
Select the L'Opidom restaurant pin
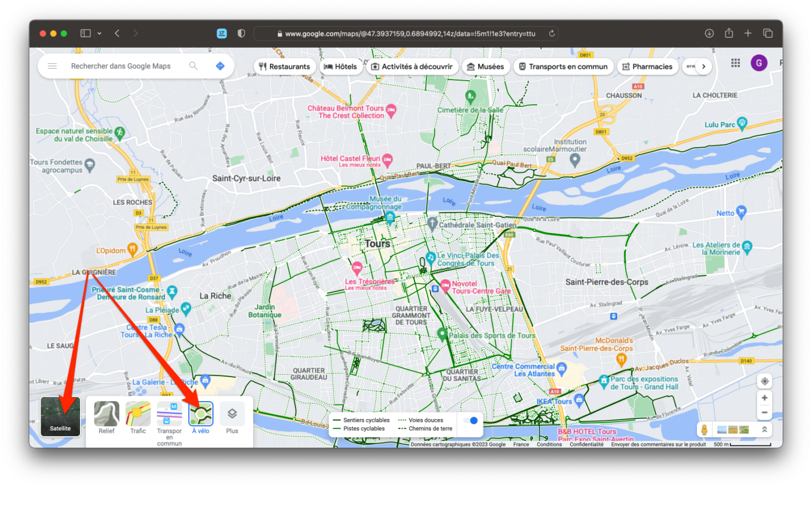point(132,250)
